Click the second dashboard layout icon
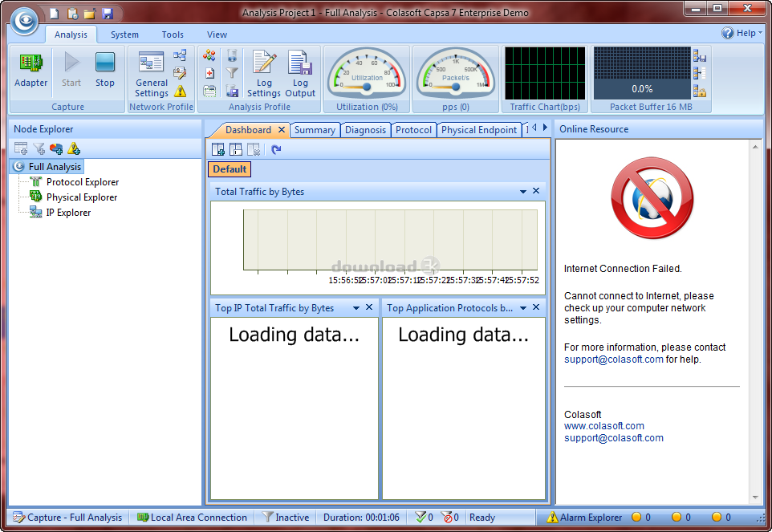 (x=236, y=149)
